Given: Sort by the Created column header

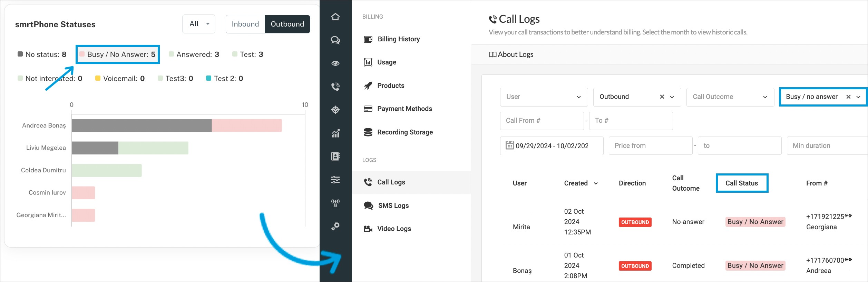Looking at the screenshot, I should pos(581,183).
